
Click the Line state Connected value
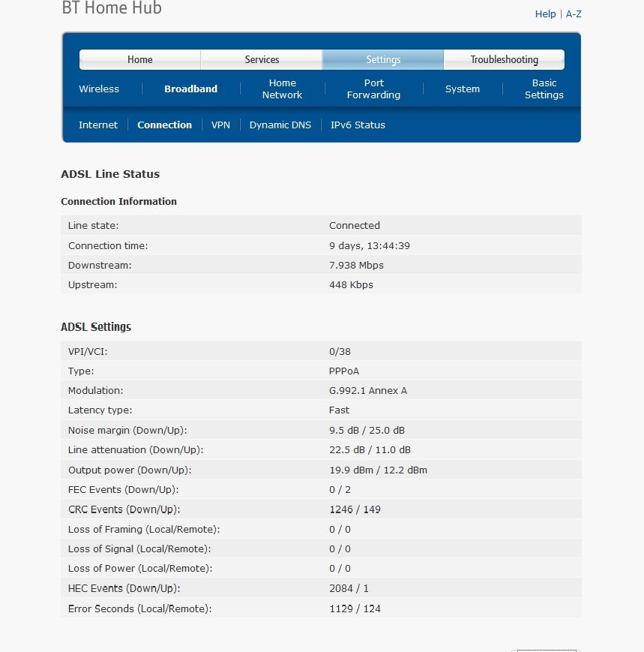point(355,225)
